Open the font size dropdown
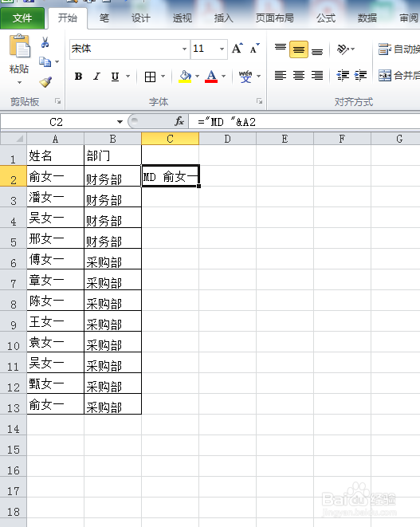 tap(222, 49)
